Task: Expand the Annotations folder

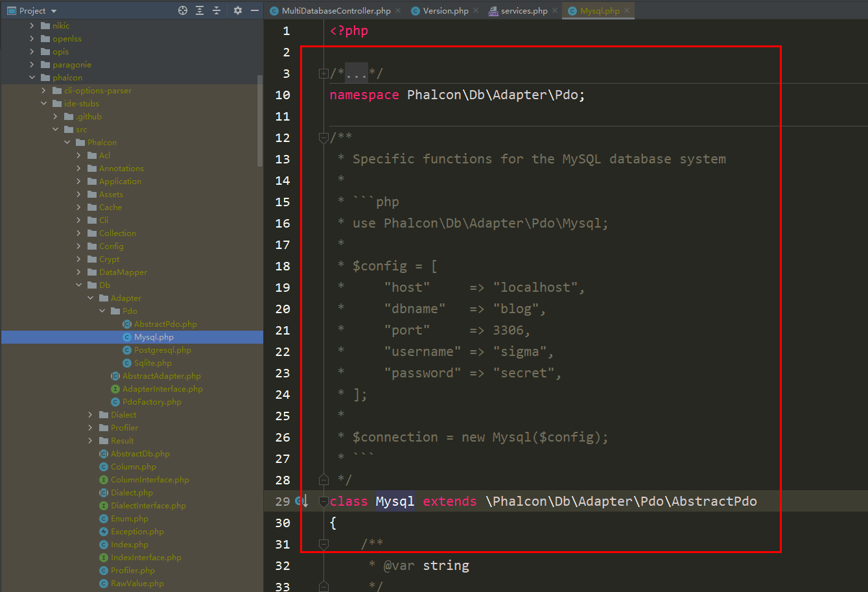Action: (x=79, y=169)
